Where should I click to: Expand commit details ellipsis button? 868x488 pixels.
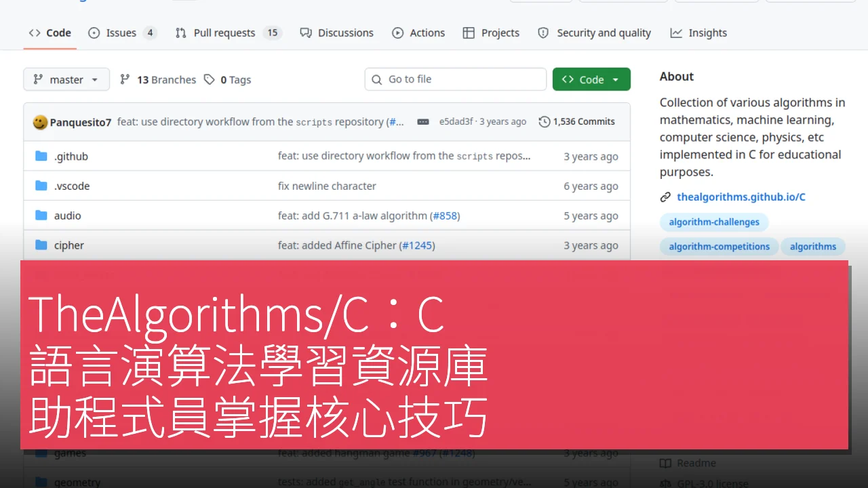(423, 122)
